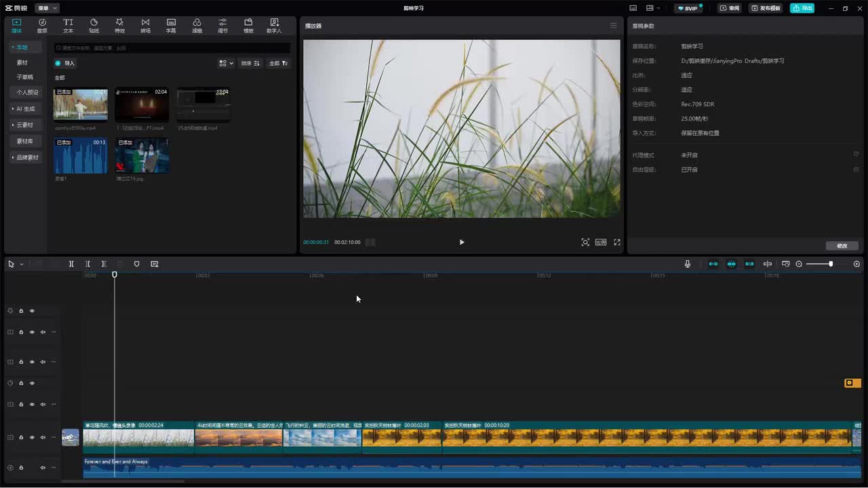868x488 pixels.
Task: Expand the AI 生成 sidebar section
Action: coord(25,108)
